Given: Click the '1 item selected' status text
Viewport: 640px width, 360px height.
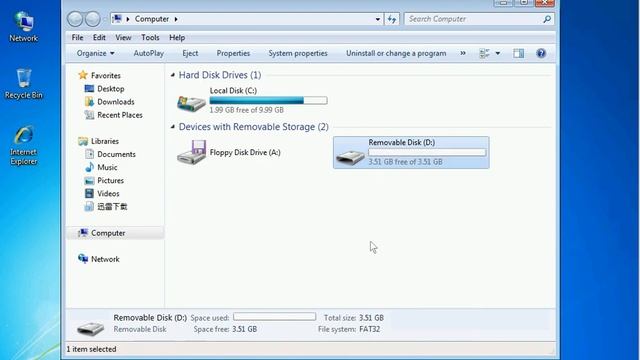Looking at the screenshot, I should pos(91,349).
